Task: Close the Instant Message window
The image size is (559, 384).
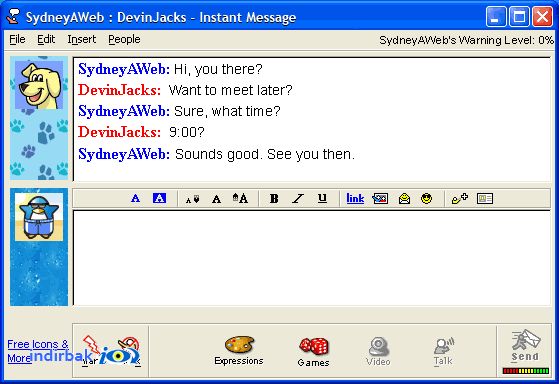Action: pos(542,16)
